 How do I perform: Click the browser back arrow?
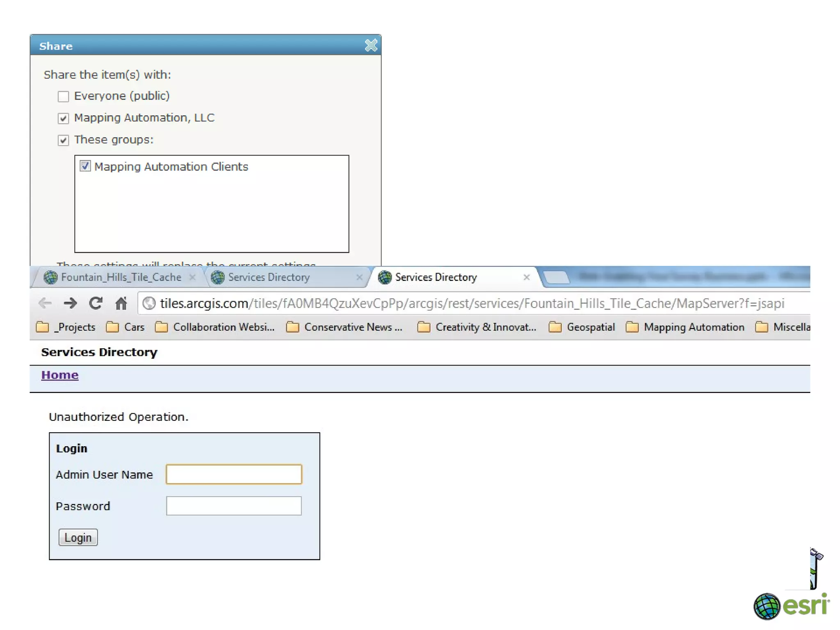(45, 304)
